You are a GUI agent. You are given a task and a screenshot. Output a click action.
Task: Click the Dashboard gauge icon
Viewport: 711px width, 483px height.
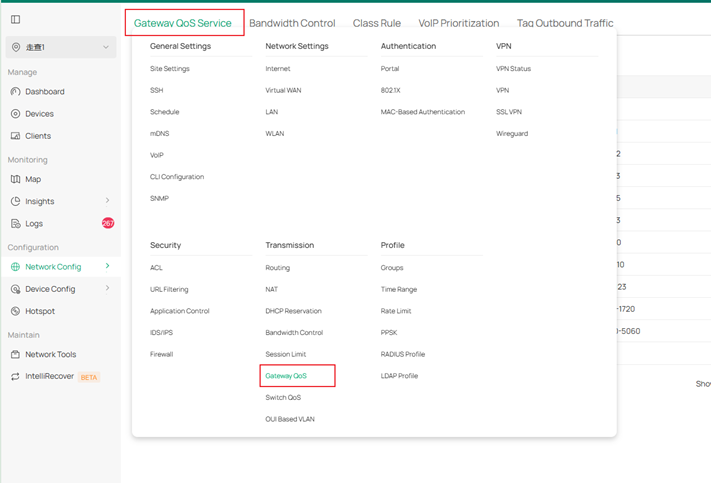(x=15, y=92)
